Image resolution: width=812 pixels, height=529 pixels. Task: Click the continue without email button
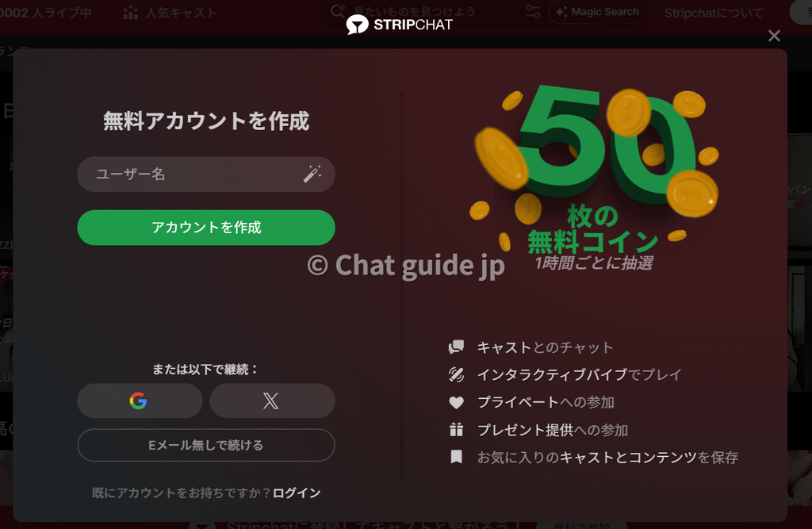[x=206, y=445]
